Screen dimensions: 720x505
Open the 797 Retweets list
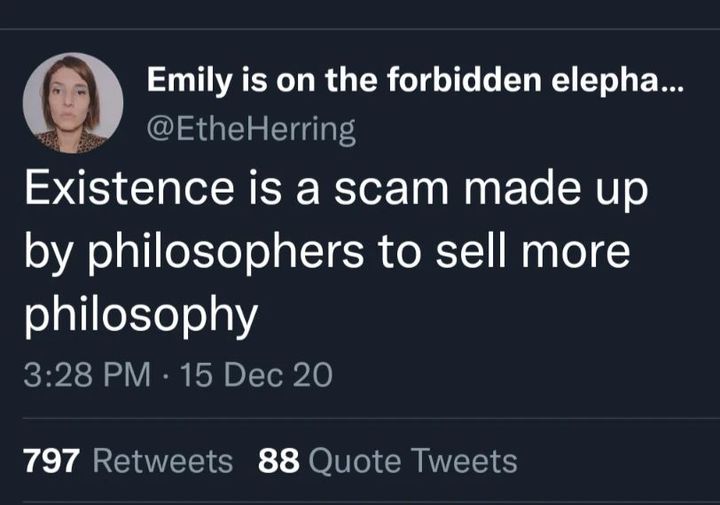(x=127, y=461)
